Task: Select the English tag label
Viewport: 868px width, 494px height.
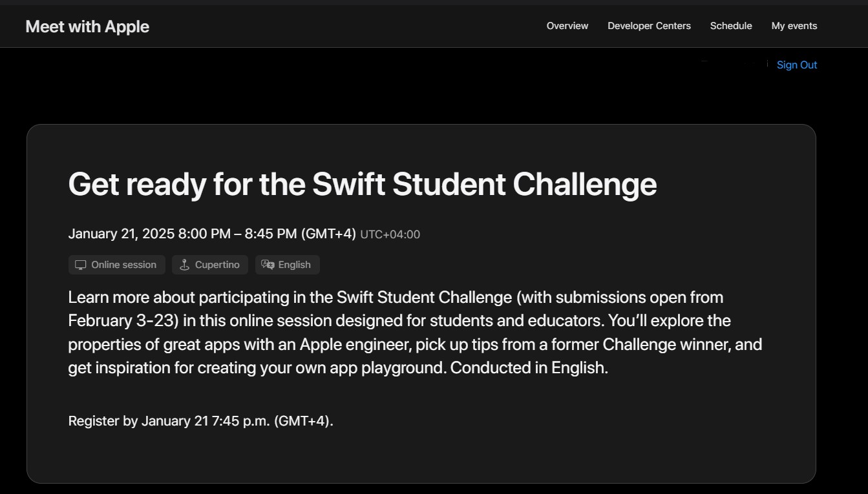Action: [294, 265]
